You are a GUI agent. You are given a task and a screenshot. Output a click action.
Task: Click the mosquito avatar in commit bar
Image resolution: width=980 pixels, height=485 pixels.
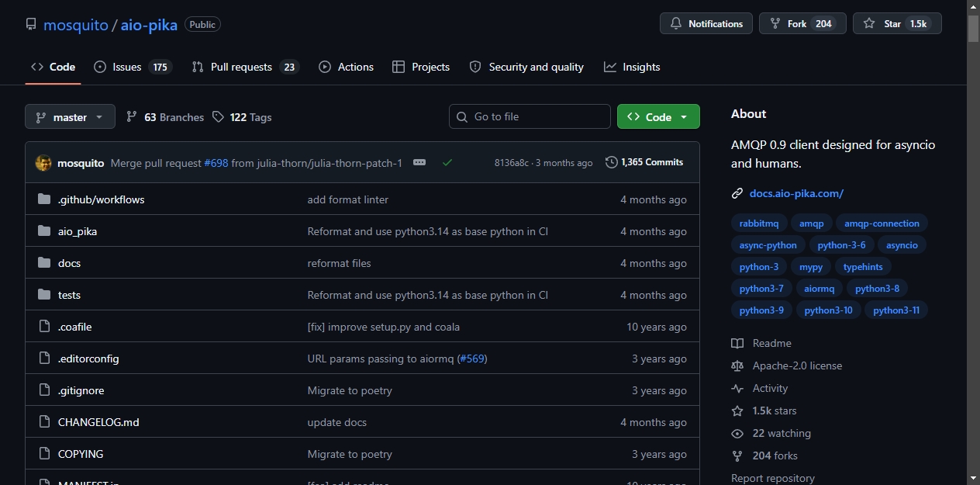click(43, 163)
